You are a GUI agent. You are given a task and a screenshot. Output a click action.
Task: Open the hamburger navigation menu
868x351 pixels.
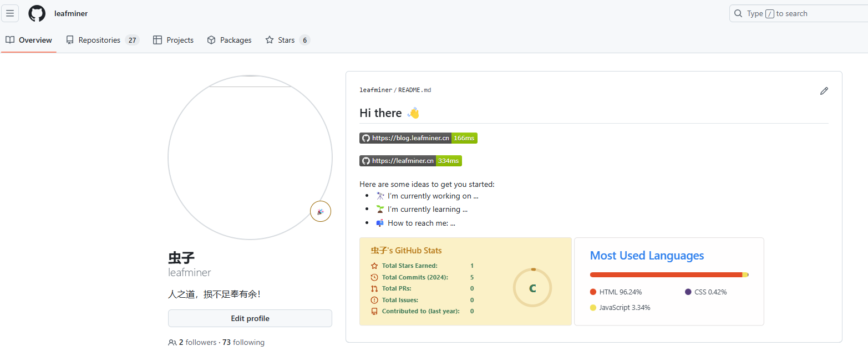(x=10, y=13)
